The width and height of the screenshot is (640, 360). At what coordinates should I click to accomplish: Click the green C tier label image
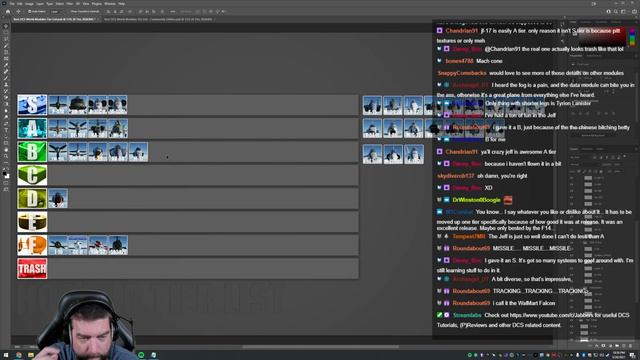click(32, 175)
